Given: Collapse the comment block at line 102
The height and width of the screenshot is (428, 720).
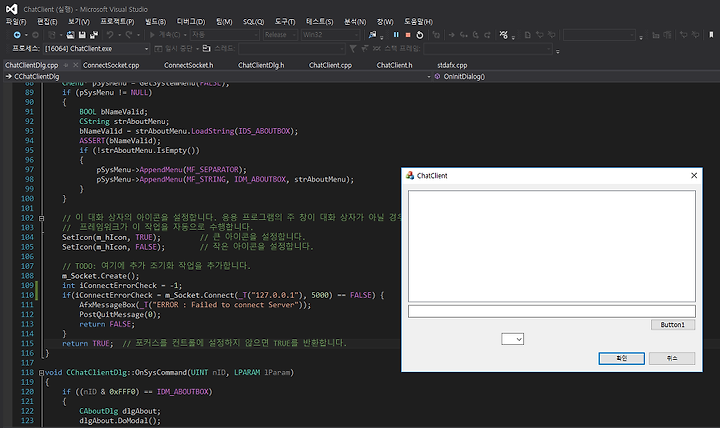Looking at the screenshot, I should tap(41, 218).
